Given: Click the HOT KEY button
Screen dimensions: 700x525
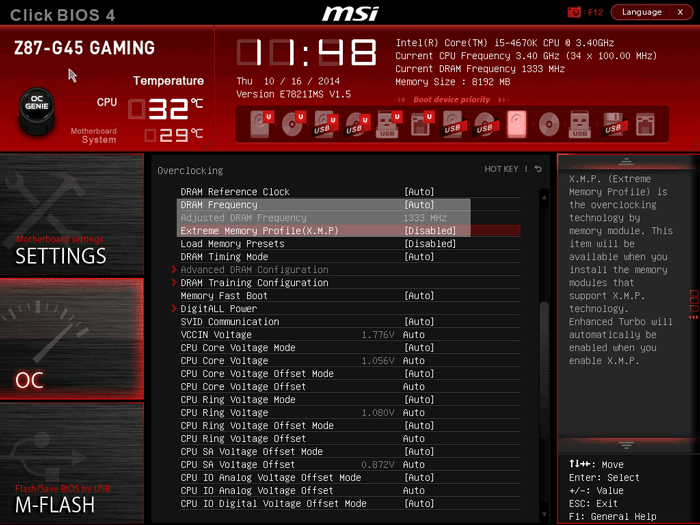Looking at the screenshot, I should click(x=501, y=169).
